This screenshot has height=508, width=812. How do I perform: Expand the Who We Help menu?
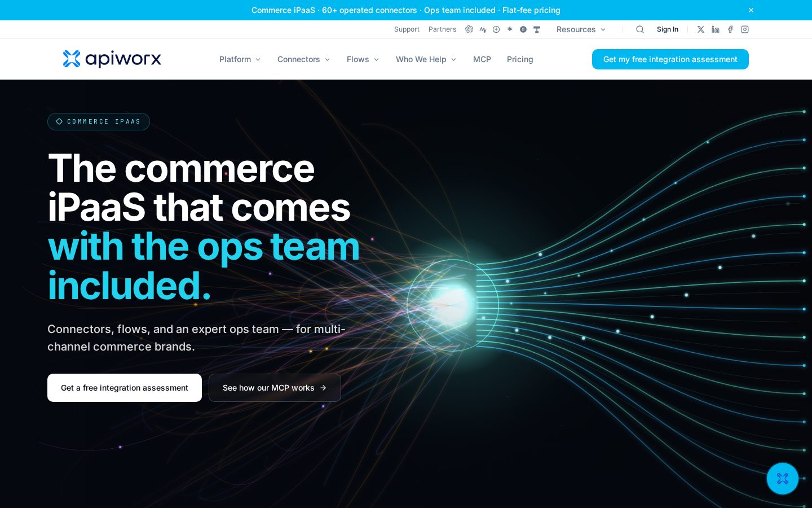pyautogui.click(x=426, y=59)
